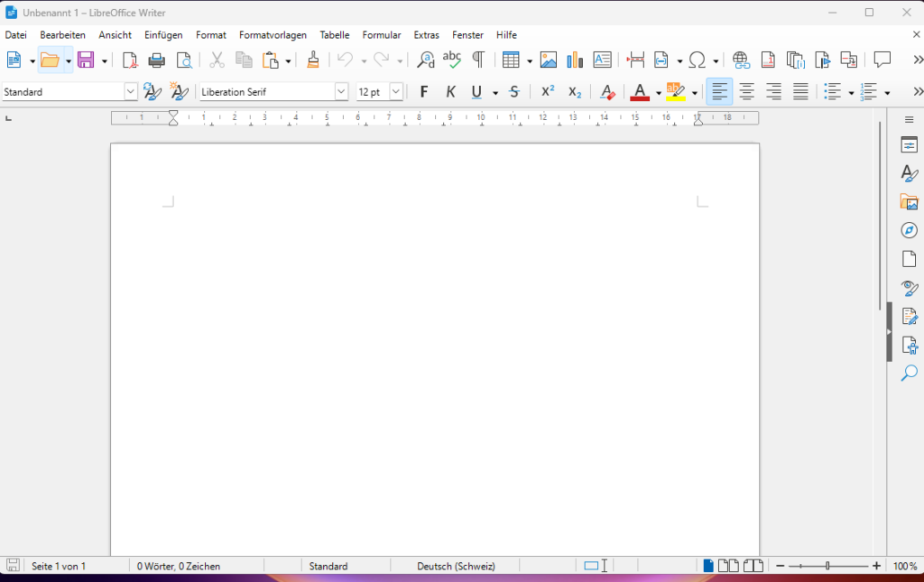924x582 pixels.
Task: Open Paste options dropdown arrow
Action: (288, 60)
